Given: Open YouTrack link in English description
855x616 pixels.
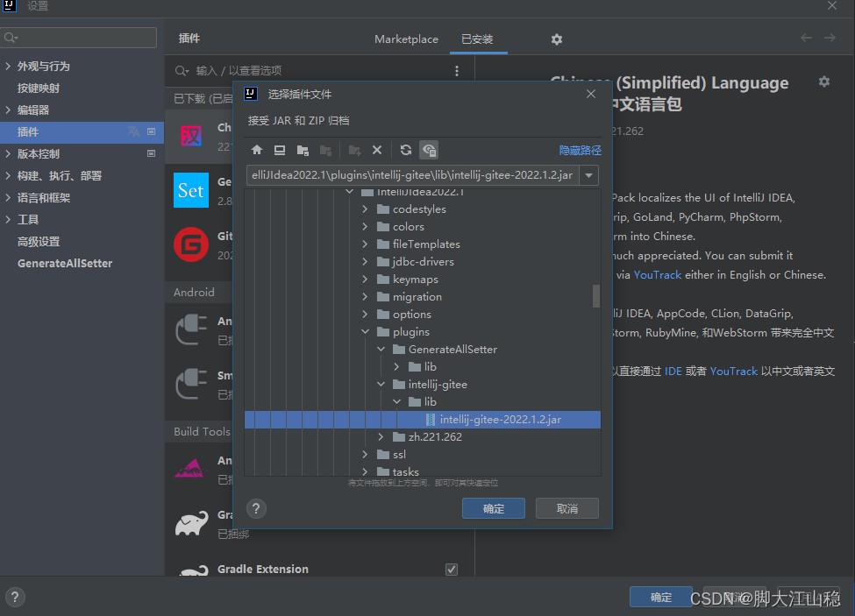Looking at the screenshot, I should (657, 275).
